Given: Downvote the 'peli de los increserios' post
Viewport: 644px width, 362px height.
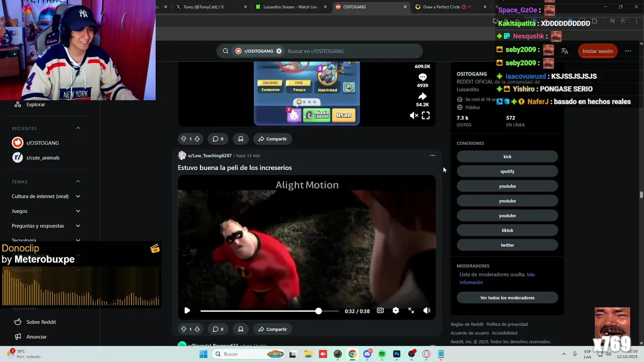Looking at the screenshot, I should tap(197, 329).
